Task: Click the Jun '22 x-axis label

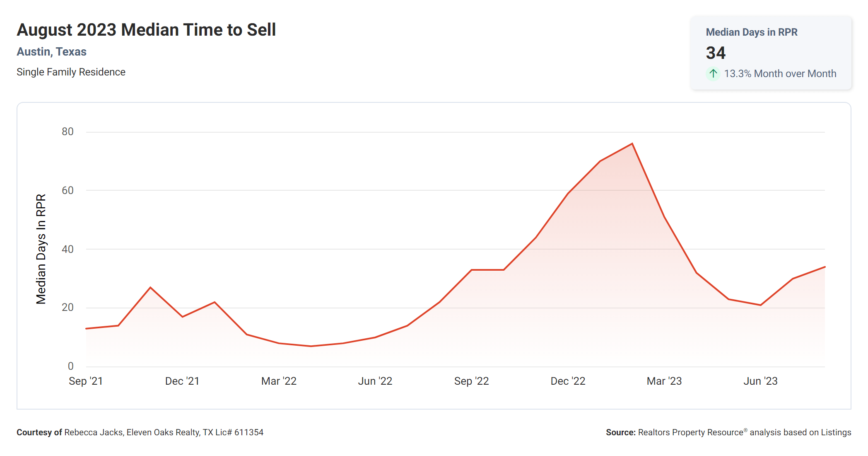Action: pyautogui.click(x=375, y=381)
